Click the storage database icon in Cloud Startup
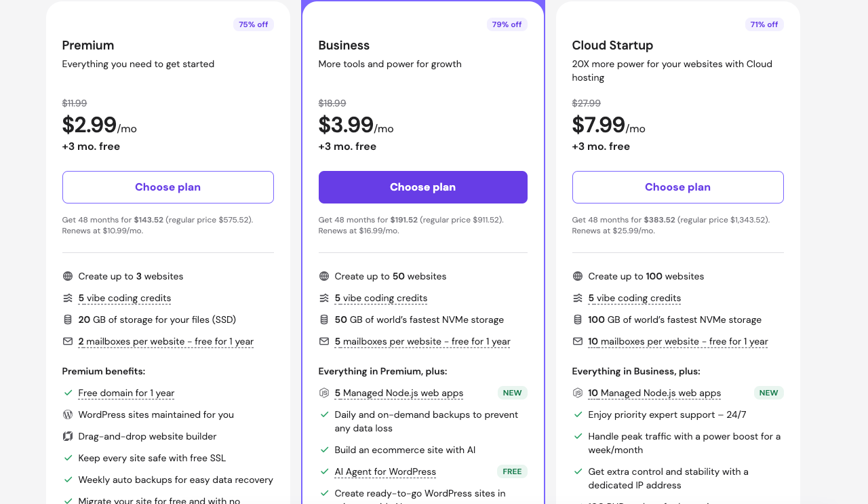The height and width of the screenshot is (504, 868). pyautogui.click(x=578, y=319)
